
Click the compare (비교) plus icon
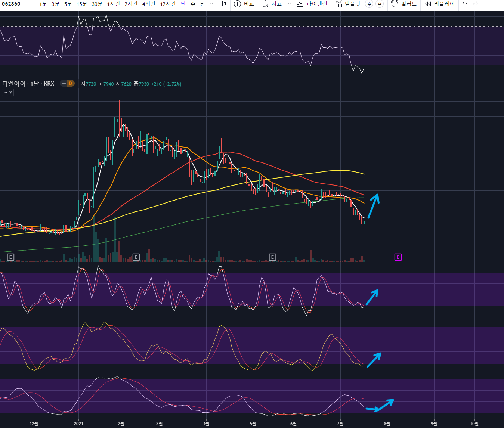237,4
